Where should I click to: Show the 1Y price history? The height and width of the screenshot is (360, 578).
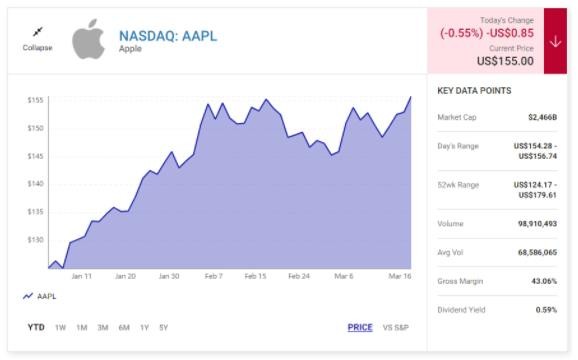144,327
